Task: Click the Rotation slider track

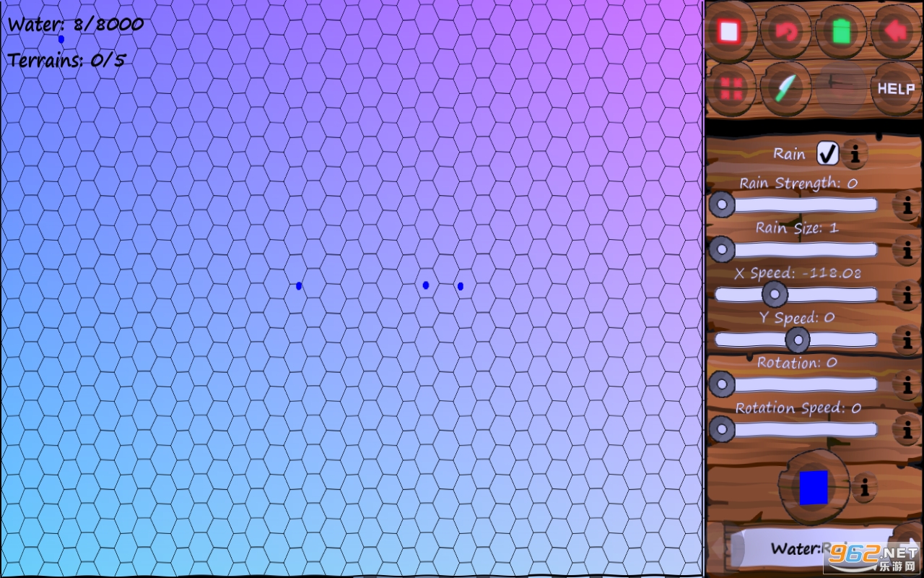Action: (x=796, y=384)
